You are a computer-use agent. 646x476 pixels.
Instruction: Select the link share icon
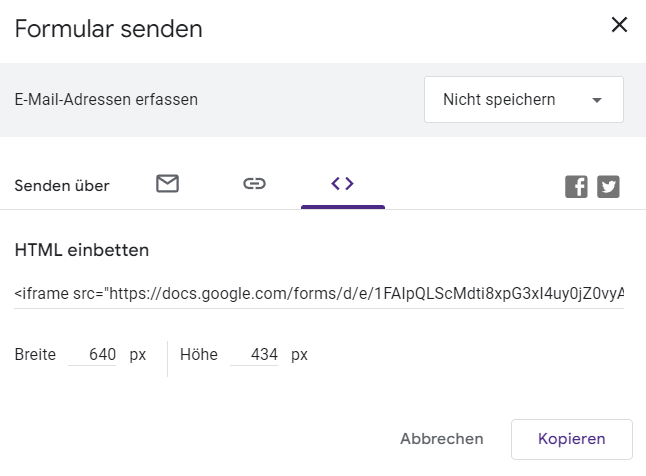point(254,184)
